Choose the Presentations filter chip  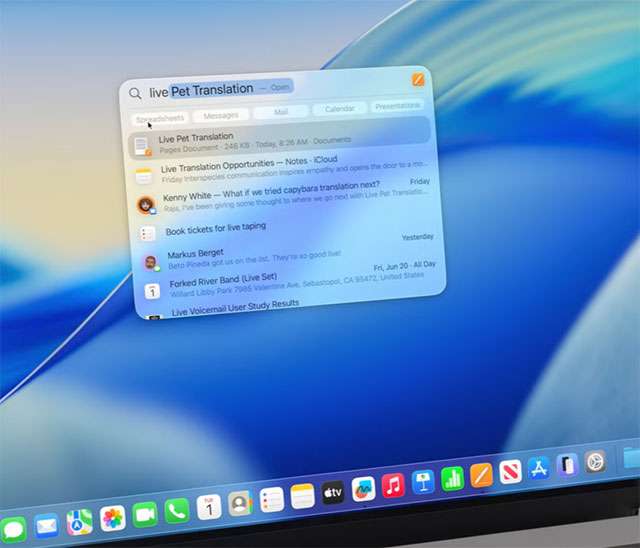[x=397, y=106]
